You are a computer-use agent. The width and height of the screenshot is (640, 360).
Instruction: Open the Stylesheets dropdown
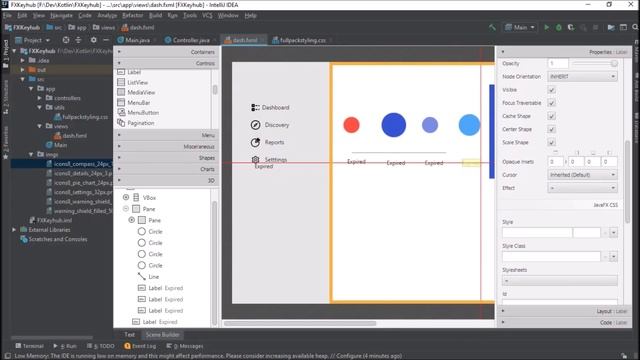click(x=560, y=281)
